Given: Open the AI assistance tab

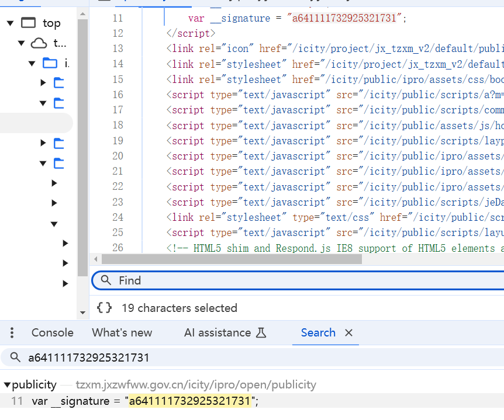Looking at the screenshot, I should click(x=217, y=333).
